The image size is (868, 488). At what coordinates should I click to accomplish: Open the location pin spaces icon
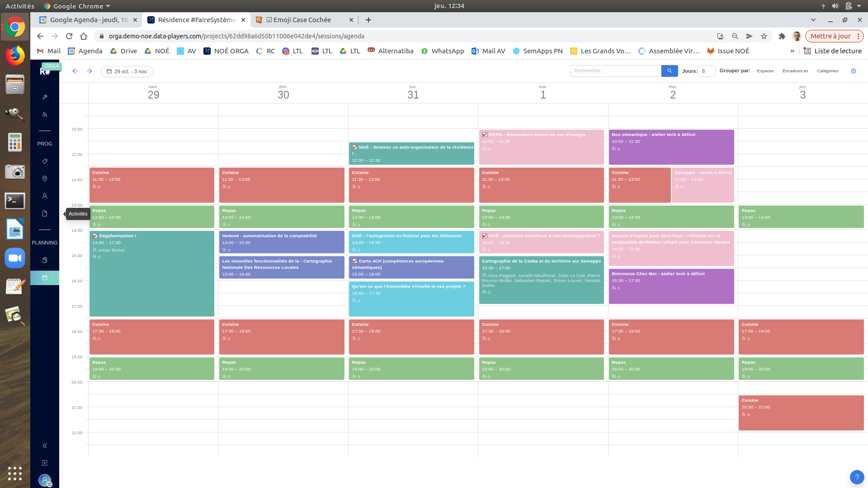[x=45, y=179]
